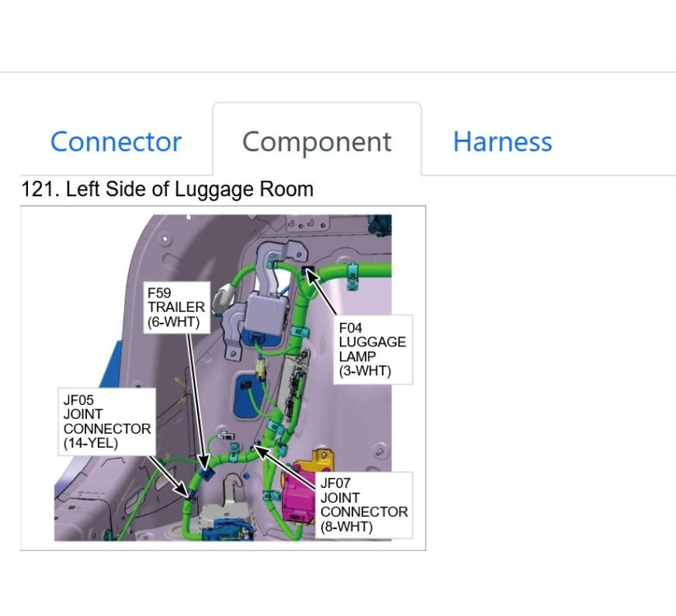Select the Component tab
This screenshot has height=616, width=676.
[317, 141]
